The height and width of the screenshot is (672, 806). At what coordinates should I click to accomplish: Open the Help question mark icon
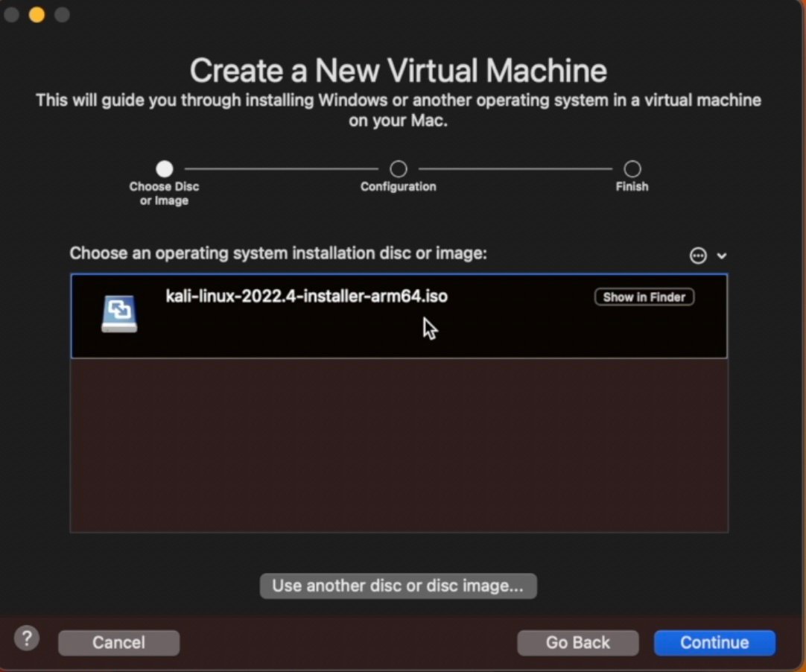[x=27, y=638]
